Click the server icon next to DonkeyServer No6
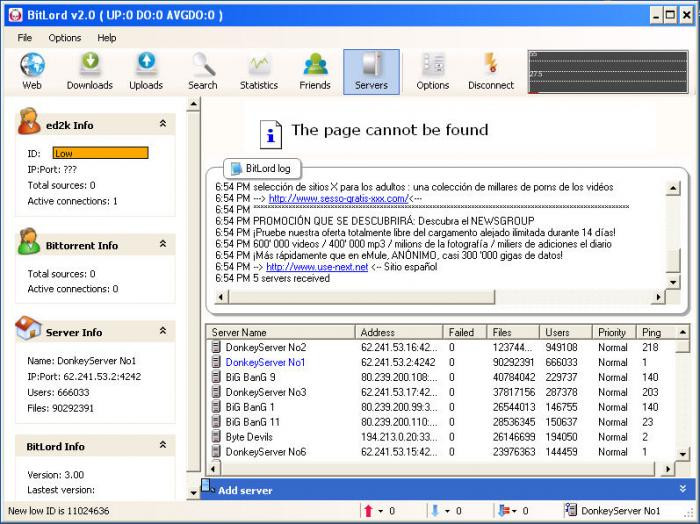 [x=216, y=451]
